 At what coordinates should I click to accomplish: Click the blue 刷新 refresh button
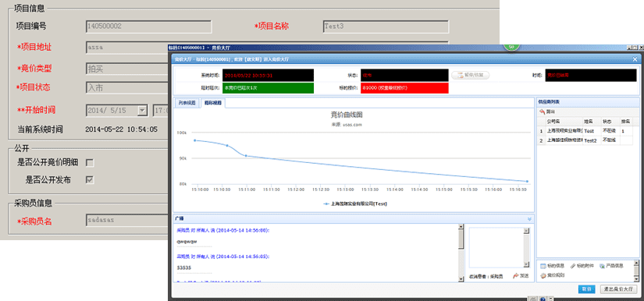pos(586,289)
